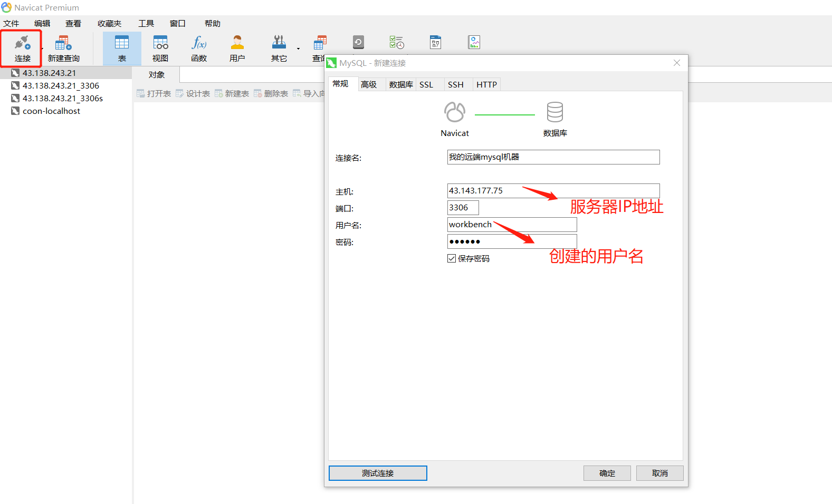Click 删除表 (Delete Table) action
The image size is (832, 504).
pos(271,93)
